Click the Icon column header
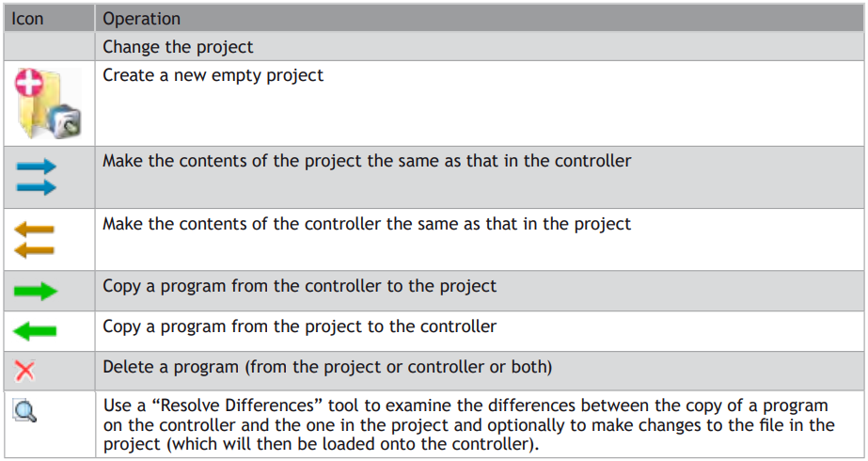The width and height of the screenshot is (868, 461). pos(27,18)
